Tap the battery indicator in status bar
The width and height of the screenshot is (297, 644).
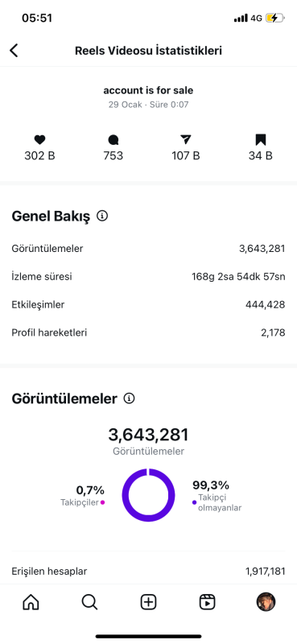(274, 18)
